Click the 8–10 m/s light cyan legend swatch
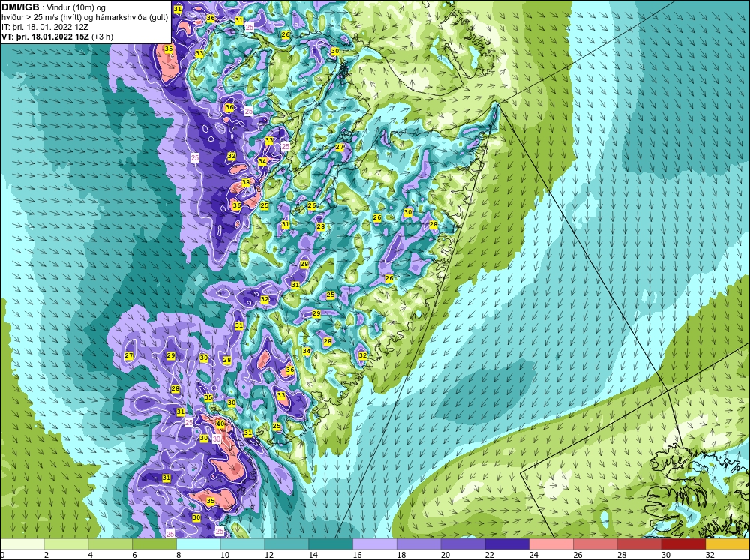750x560 pixels. (x=199, y=544)
